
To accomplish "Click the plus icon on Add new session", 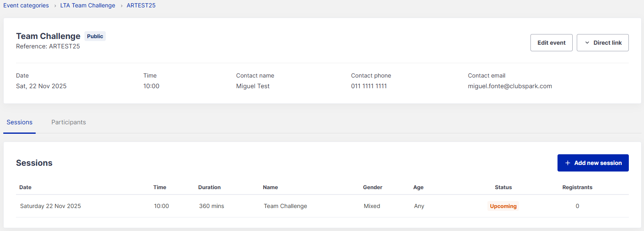I will (x=568, y=163).
